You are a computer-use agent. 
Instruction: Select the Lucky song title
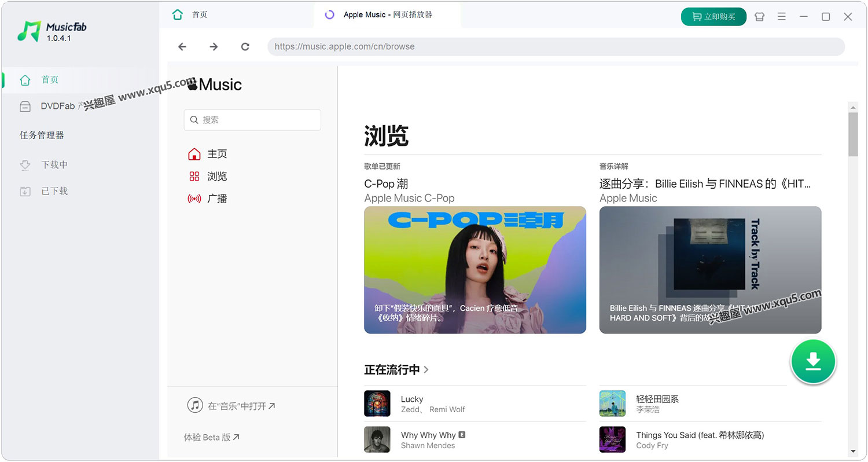[x=412, y=399]
